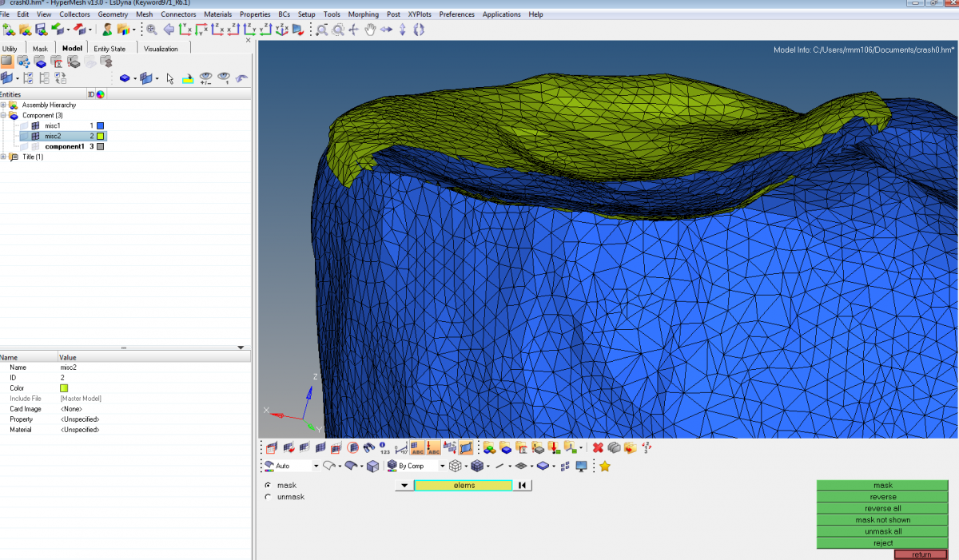Image resolution: width=959 pixels, height=560 pixels.
Task: Open the Morphing menu
Action: (x=364, y=14)
